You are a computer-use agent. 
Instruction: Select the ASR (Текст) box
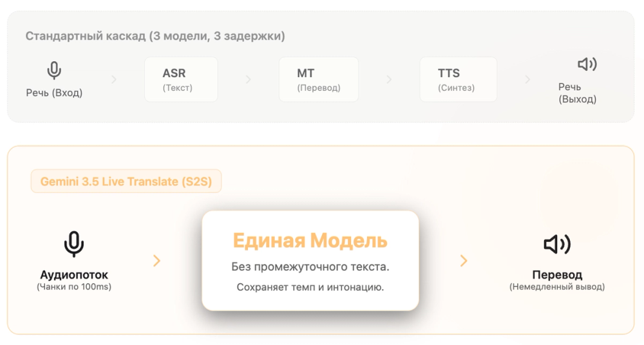point(181,79)
